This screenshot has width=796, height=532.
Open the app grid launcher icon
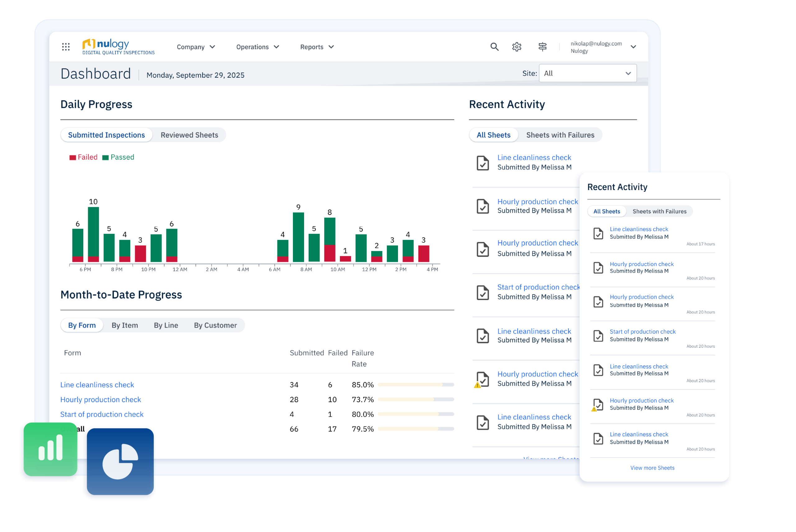tap(66, 47)
